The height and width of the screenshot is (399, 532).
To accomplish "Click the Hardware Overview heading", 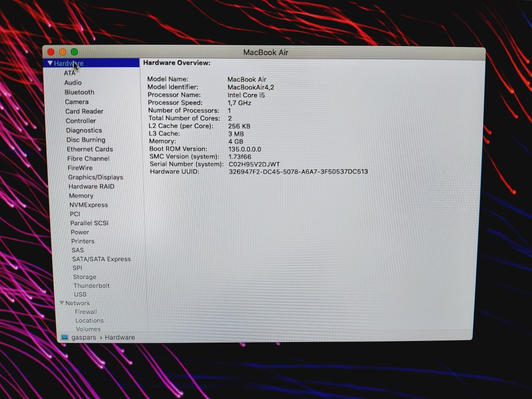I will [x=177, y=63].
